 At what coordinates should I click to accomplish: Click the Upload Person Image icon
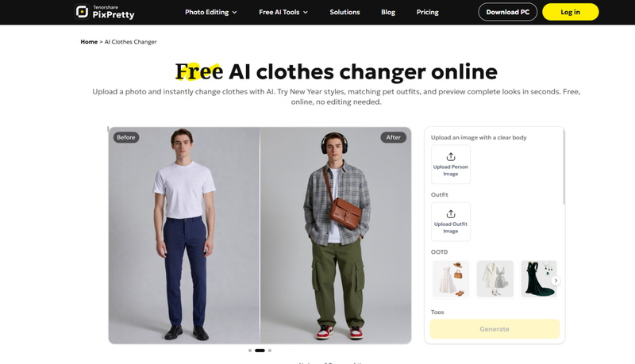[451, 156]
